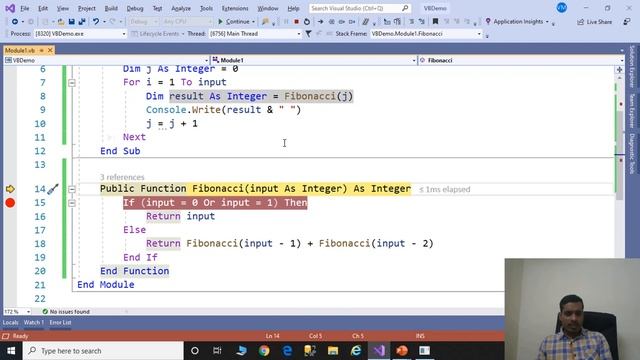Click the split editor icon above scrollbar

click(619, 70)
